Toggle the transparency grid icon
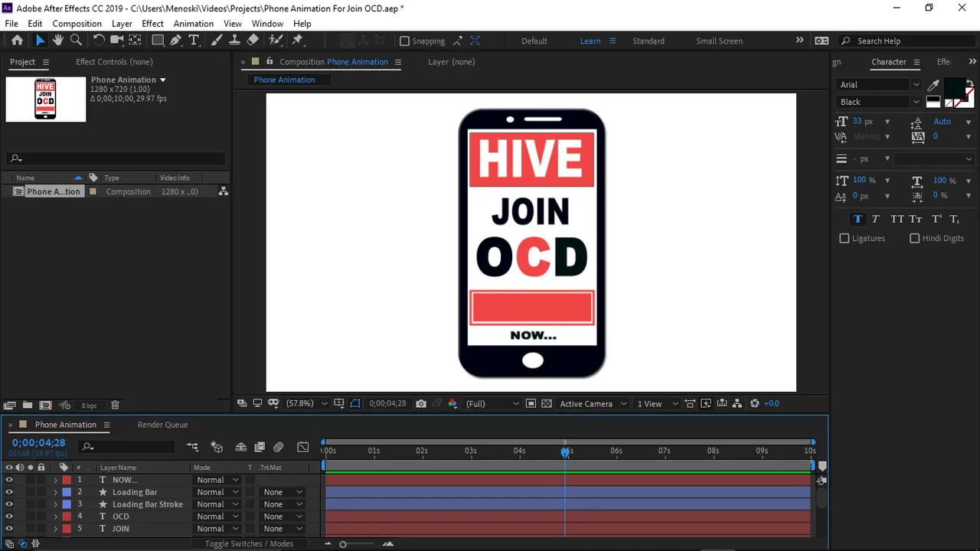The image size is (980, 551). [x=546, y=403]
